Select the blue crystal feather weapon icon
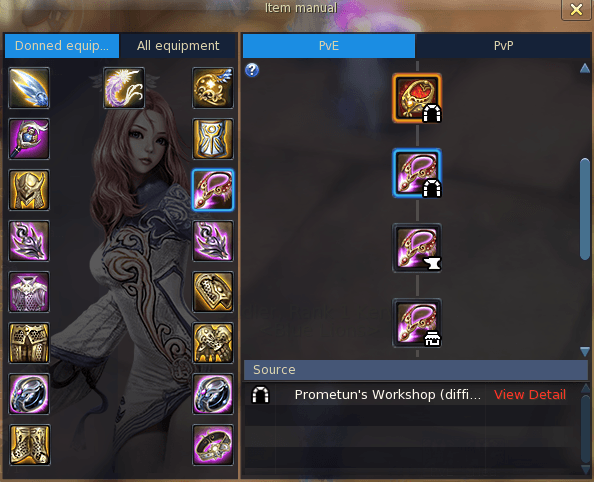The width and height of the screenshot is (594, 482). [29, 88]
